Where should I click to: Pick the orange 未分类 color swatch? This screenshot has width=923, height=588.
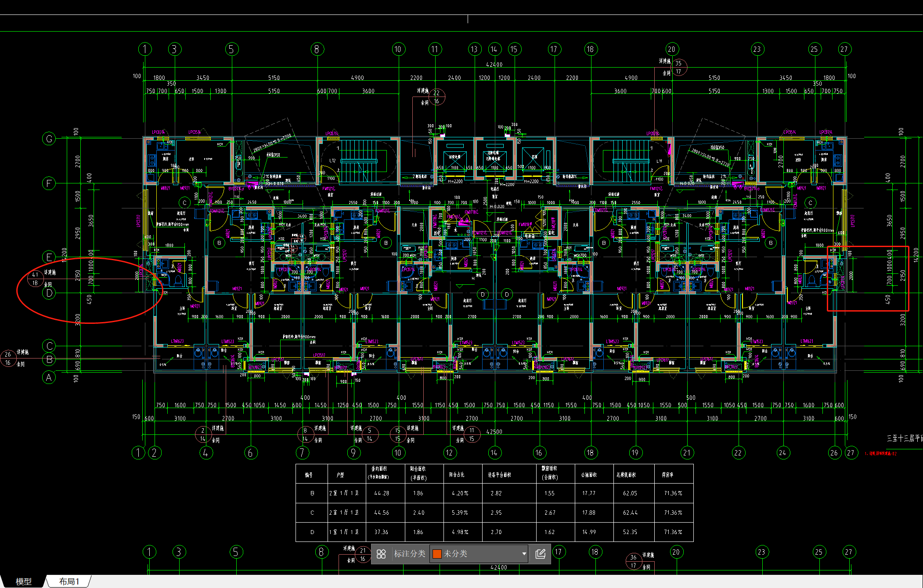tap(437, 554)
